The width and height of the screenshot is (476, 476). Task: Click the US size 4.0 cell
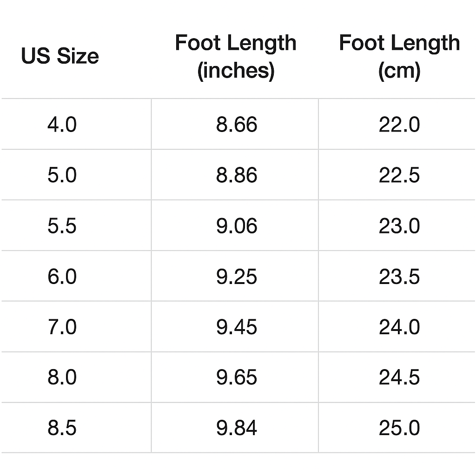tap(62, 125)
